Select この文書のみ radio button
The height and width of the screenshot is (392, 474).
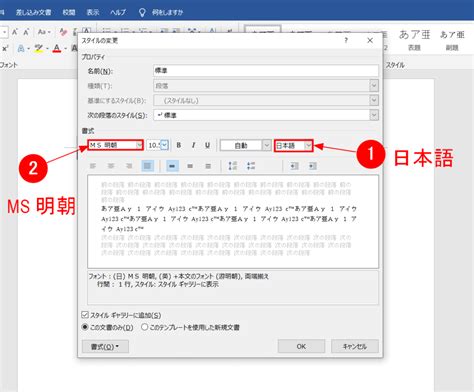85,327
